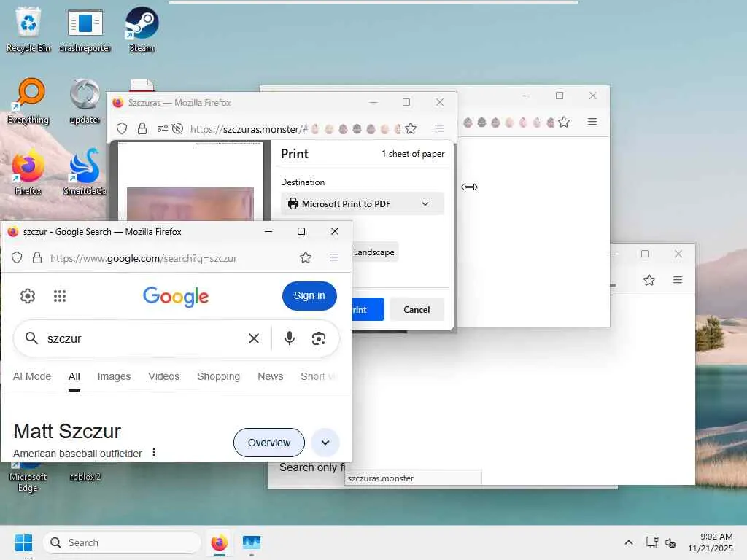This screenshot has height=560, width=747.
Task: Click the blue Print button
Action: click(x=368, y=309)
